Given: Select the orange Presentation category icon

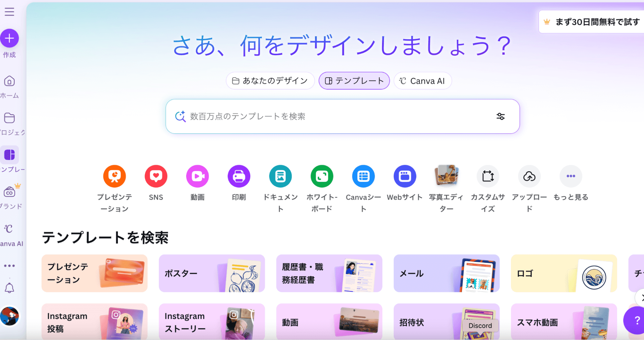Looking at the screenshot, I should tap(114, 176).
